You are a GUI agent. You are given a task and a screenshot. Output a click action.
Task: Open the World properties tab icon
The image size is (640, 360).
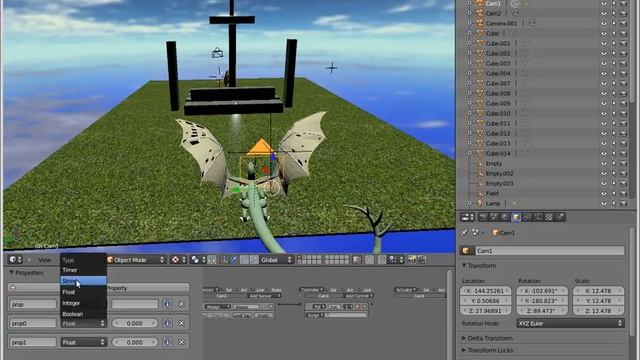coord(505,217)
